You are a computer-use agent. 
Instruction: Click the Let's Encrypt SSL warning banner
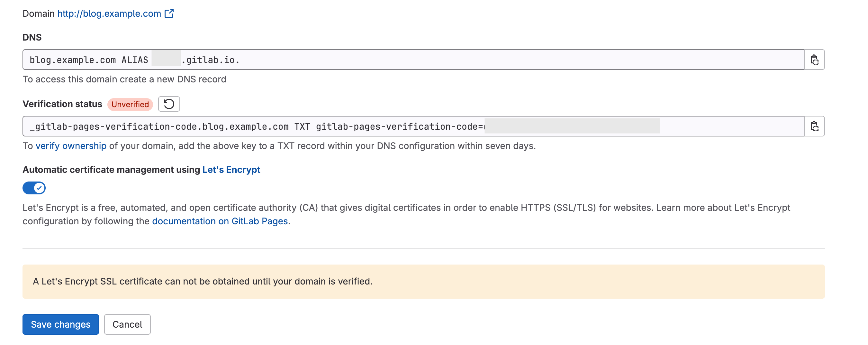pos(423,281)
